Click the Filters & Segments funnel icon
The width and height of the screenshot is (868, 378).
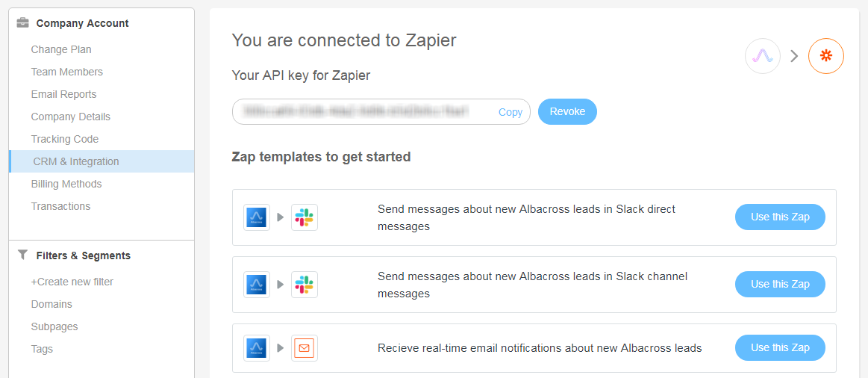tap(22, 255)
